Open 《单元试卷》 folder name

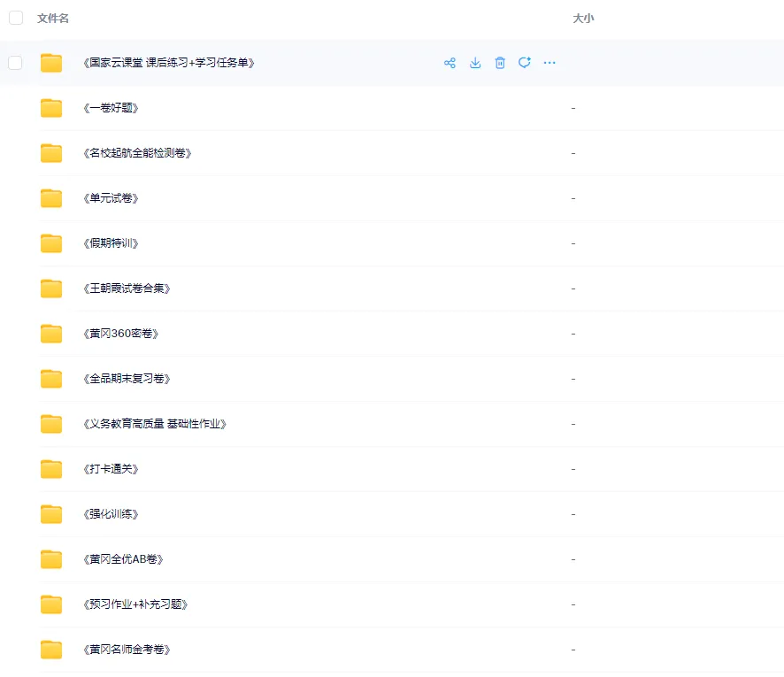point(111,198)
